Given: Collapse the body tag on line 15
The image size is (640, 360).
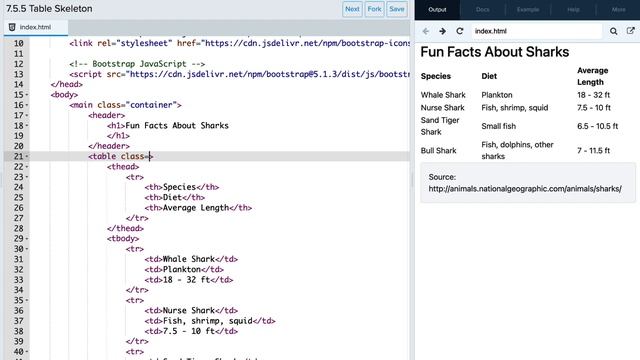Looking at the screenshot, I should coord(27,95).
